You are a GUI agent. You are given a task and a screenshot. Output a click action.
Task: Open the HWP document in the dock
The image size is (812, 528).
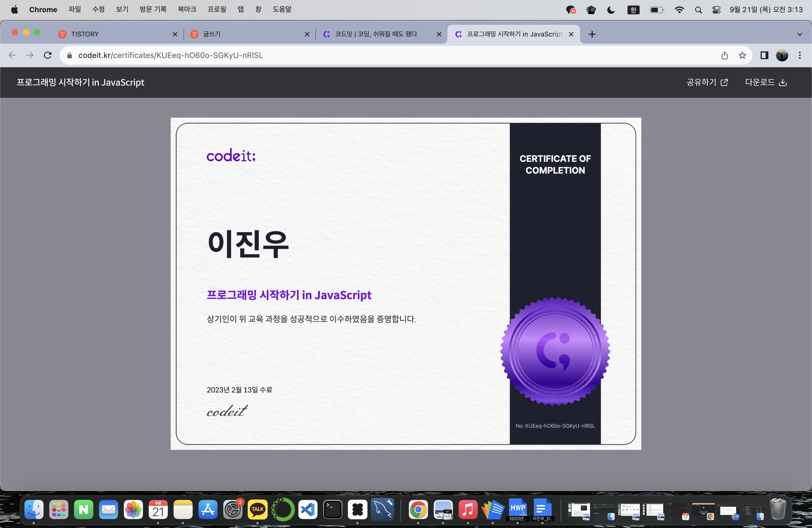(x=518, y=509)
